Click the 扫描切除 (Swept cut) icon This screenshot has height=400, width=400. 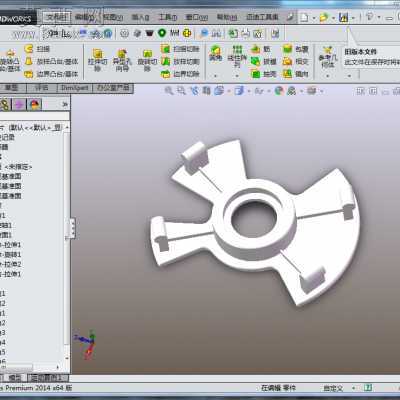(x=166, y=49)
